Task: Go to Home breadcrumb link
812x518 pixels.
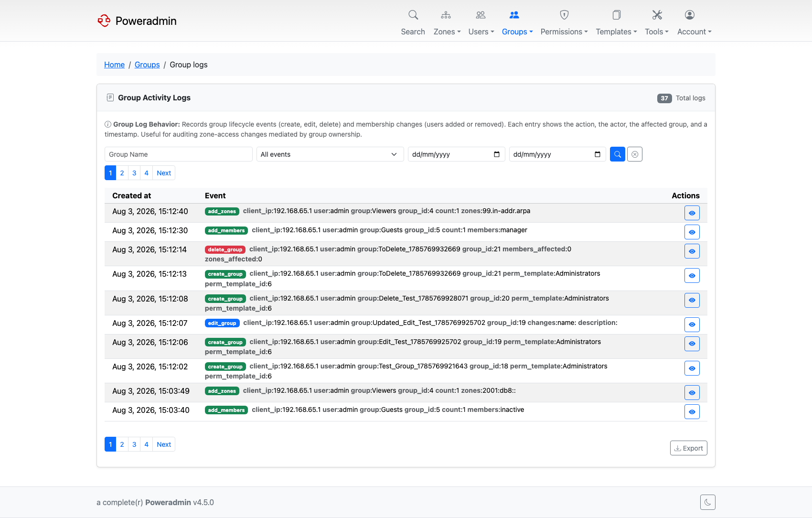Action: [114, 65]
